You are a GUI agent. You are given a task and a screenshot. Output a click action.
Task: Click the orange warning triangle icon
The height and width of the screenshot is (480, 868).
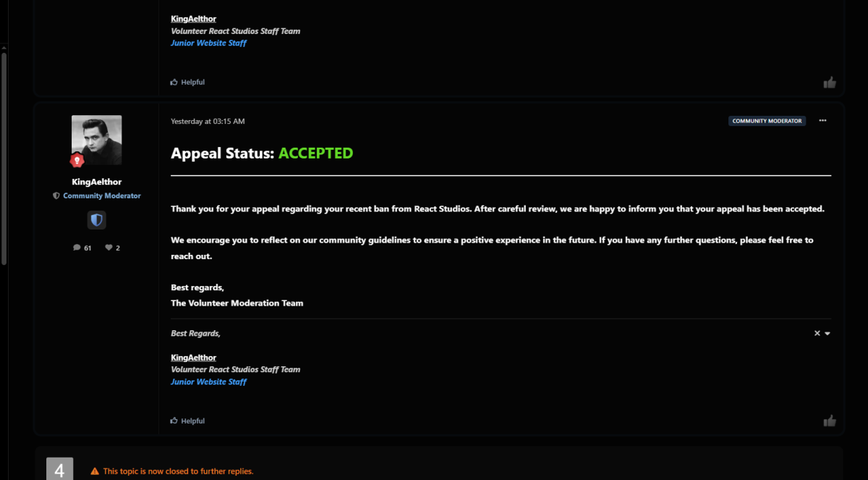pyautogui.click(x=95, y=471)
